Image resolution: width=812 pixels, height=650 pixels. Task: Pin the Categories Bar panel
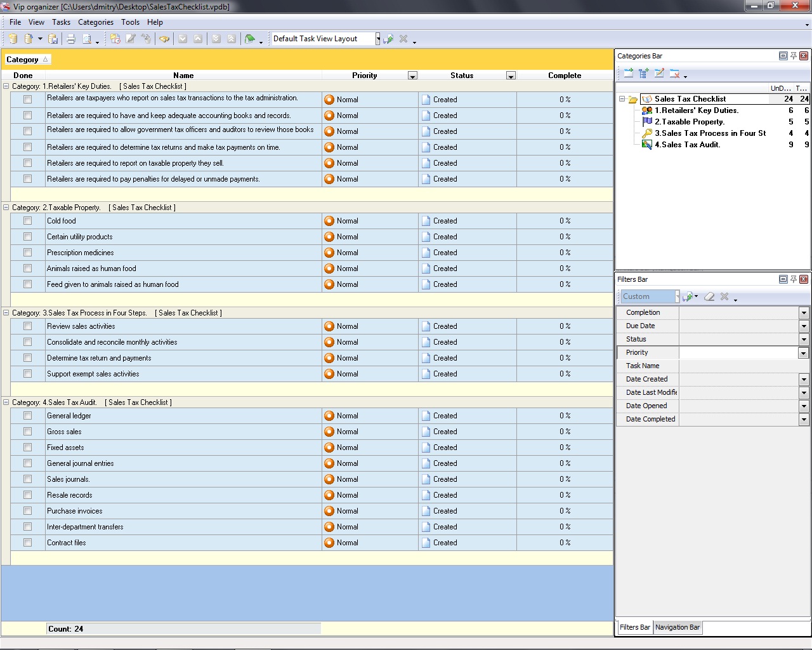coord(793,56)
